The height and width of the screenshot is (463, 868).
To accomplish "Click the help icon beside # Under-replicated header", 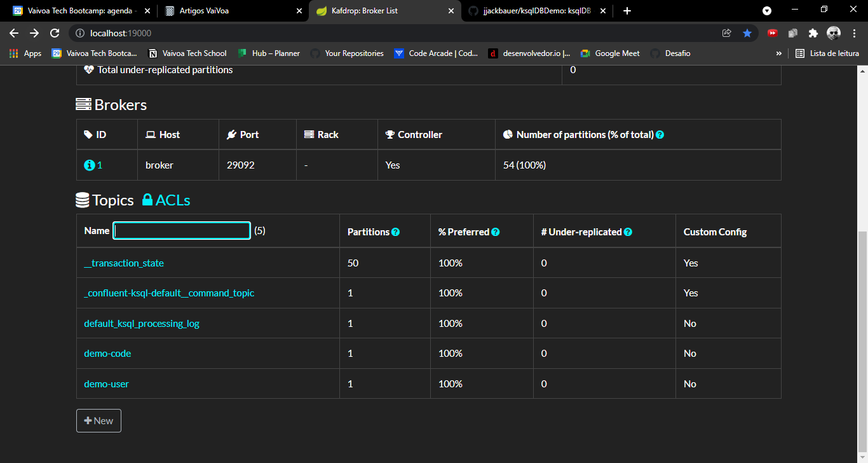I will [628, 232].
